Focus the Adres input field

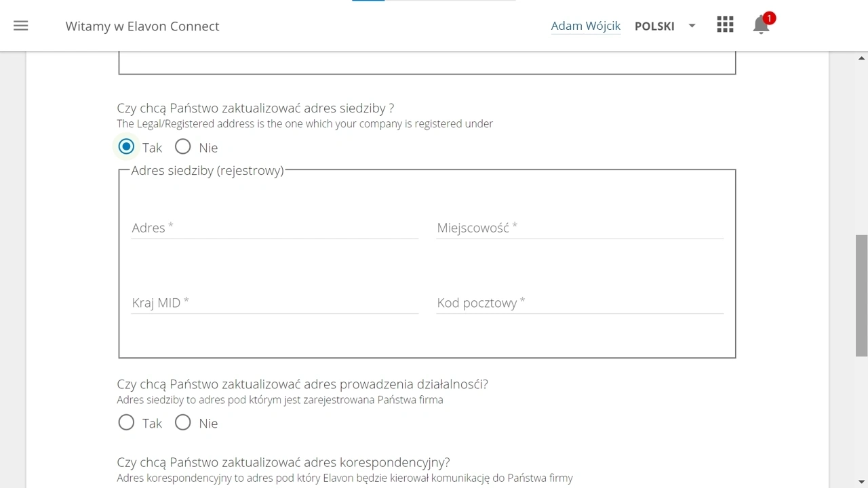[275, 228]
